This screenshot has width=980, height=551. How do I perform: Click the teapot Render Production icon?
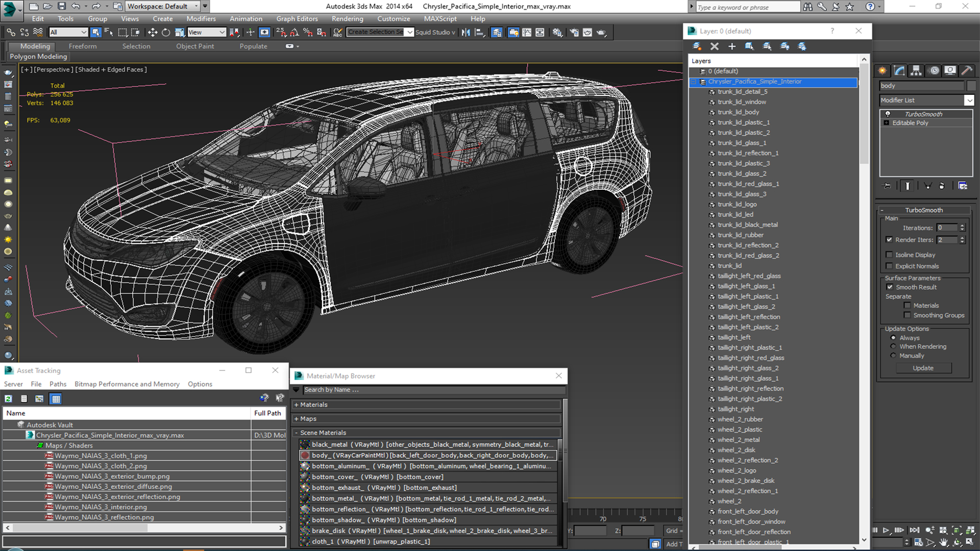[x=601, y=32]
